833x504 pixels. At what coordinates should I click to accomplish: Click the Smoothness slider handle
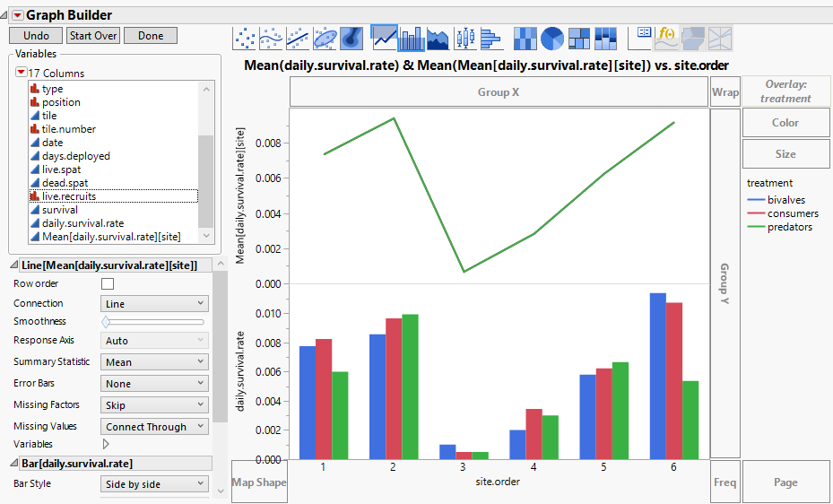(x=106, y=321)
